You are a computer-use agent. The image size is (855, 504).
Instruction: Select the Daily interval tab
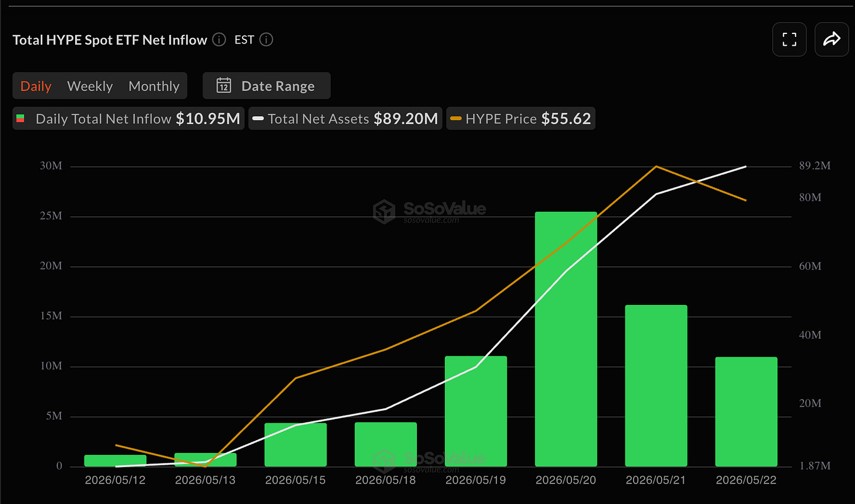36,86
